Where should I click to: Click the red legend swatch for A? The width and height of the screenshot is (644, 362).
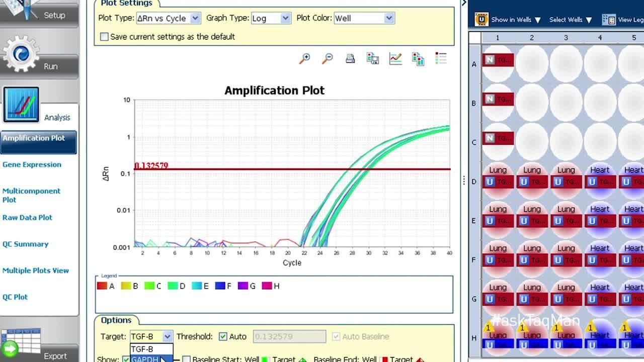[x=102, y=286]
